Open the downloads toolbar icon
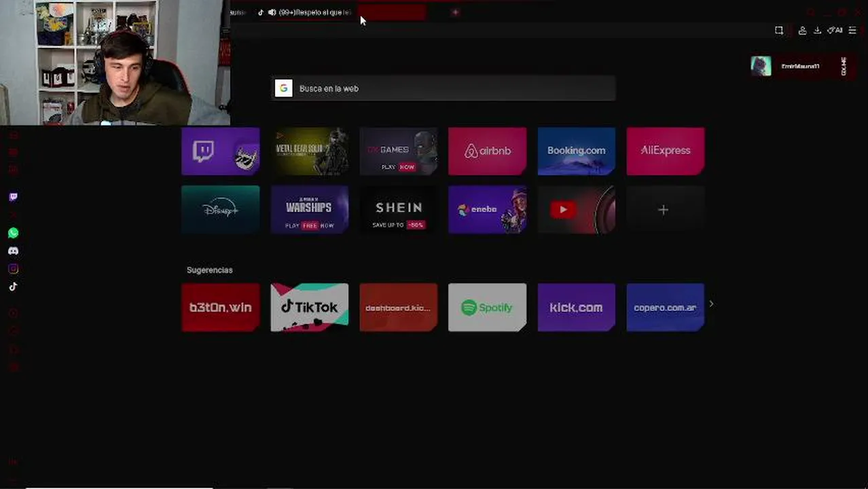868x489 pixels. click(x=817, y=30)
